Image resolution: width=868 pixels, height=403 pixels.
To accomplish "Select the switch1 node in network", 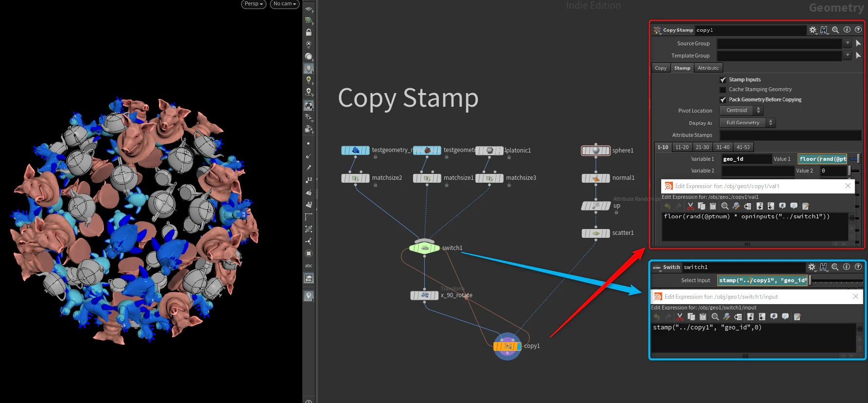I will coord(424,248).
